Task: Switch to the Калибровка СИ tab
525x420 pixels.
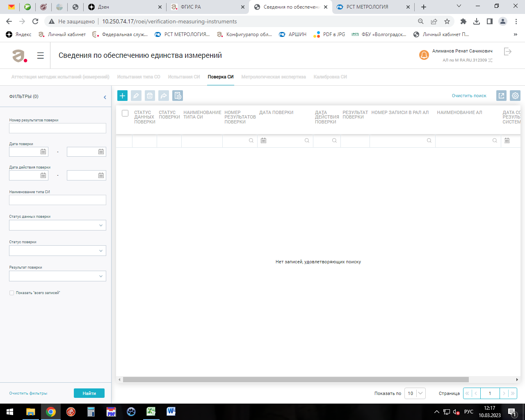Action: click(x=330, y=77)
